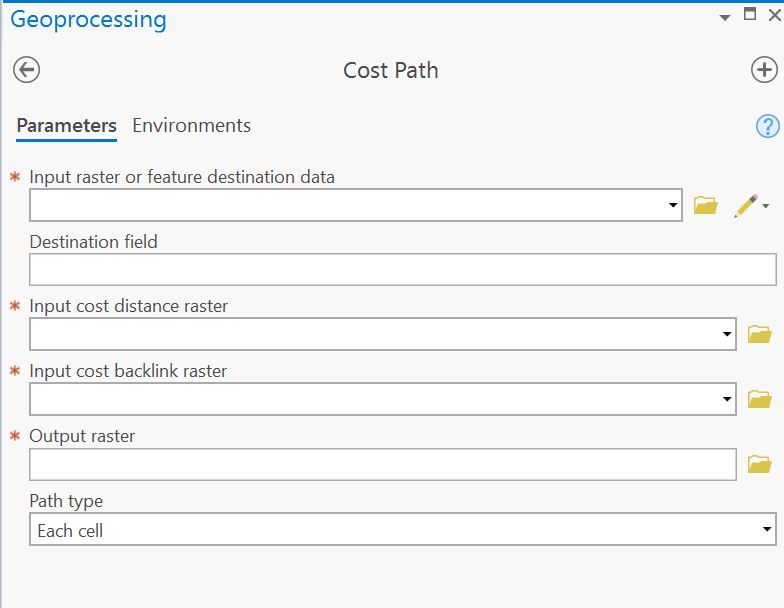784x608 pixels.
Task: Maximize the Geoprocessing pane
Action: pos(750,14)
